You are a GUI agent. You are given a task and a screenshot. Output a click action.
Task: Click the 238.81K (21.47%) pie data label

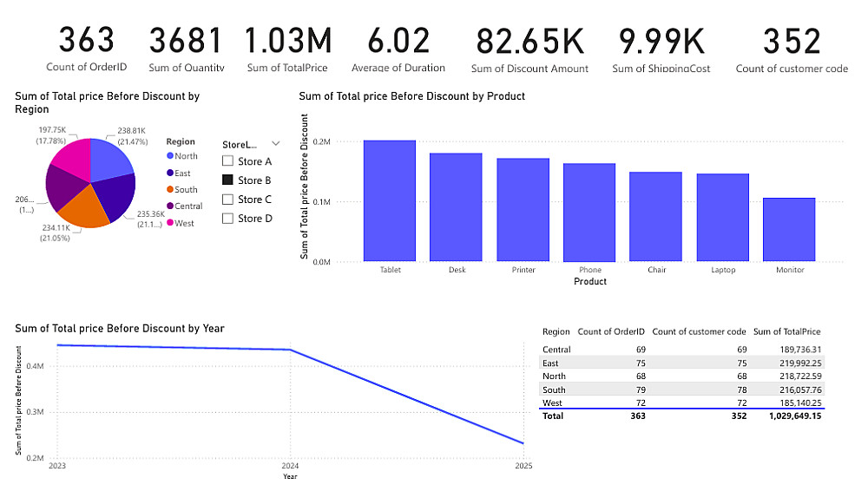tap(132, 136)
